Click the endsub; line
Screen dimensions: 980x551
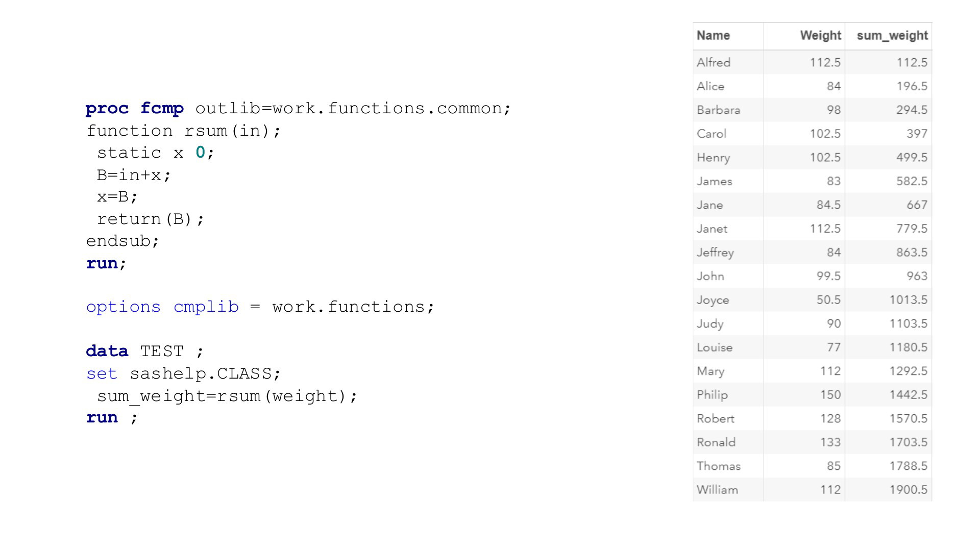pos(122,241)
